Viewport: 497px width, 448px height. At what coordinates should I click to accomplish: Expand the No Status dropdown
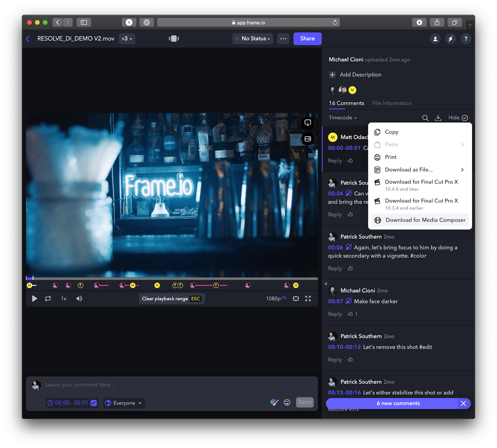pos(253,39)
